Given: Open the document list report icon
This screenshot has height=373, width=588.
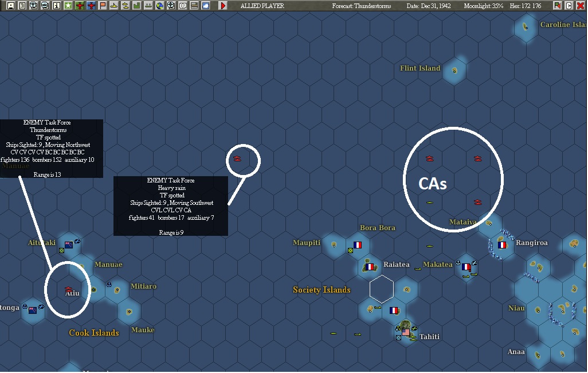Looking at the screenshot, I should pos(22,6).
